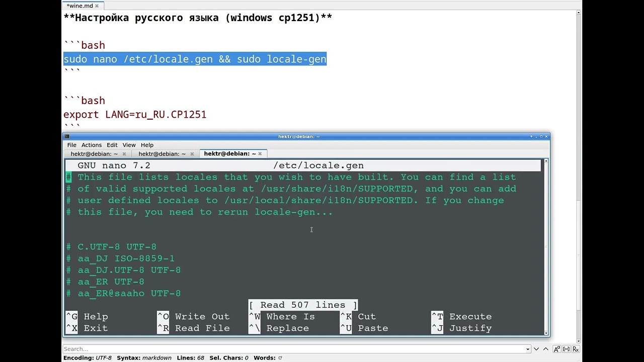Click the editor vertical scrollbar
The height and width of the screenshot is (362, 644).
point(579,176)
